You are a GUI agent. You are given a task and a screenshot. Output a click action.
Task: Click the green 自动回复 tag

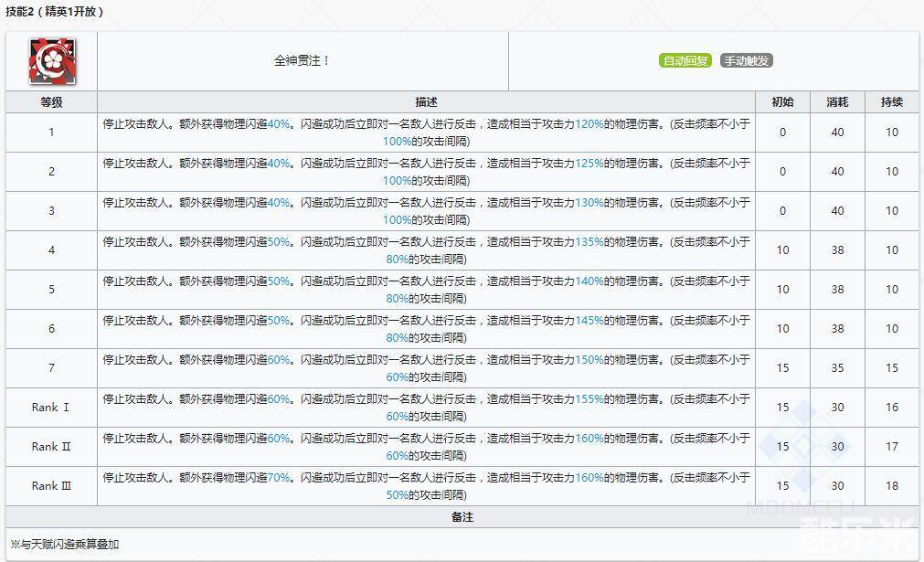click(x=685, y=61)
